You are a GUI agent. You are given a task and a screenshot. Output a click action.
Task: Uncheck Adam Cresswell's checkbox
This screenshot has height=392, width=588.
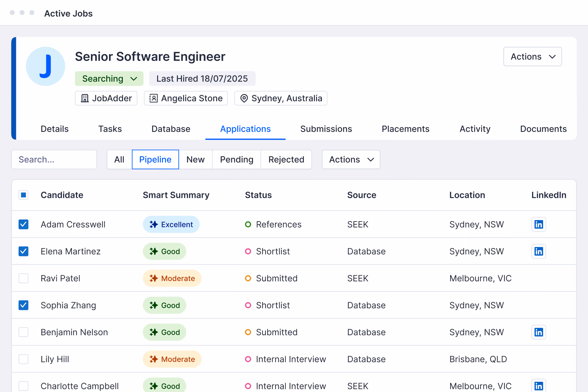(x=24, y=224)
